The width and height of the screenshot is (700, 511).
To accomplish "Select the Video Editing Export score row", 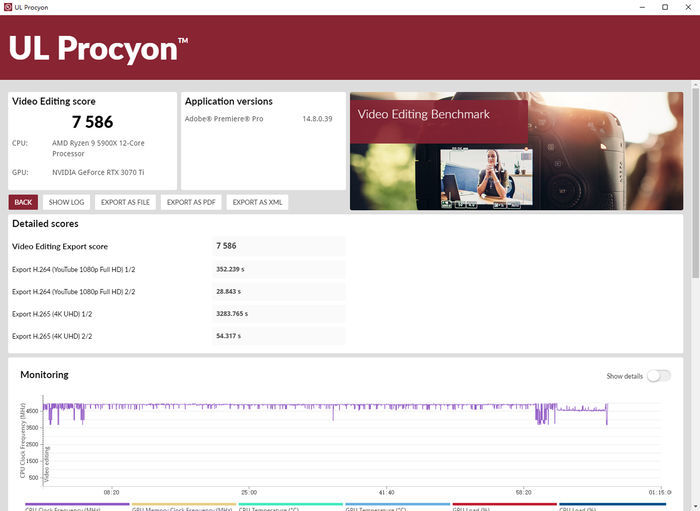I will 177,246.
